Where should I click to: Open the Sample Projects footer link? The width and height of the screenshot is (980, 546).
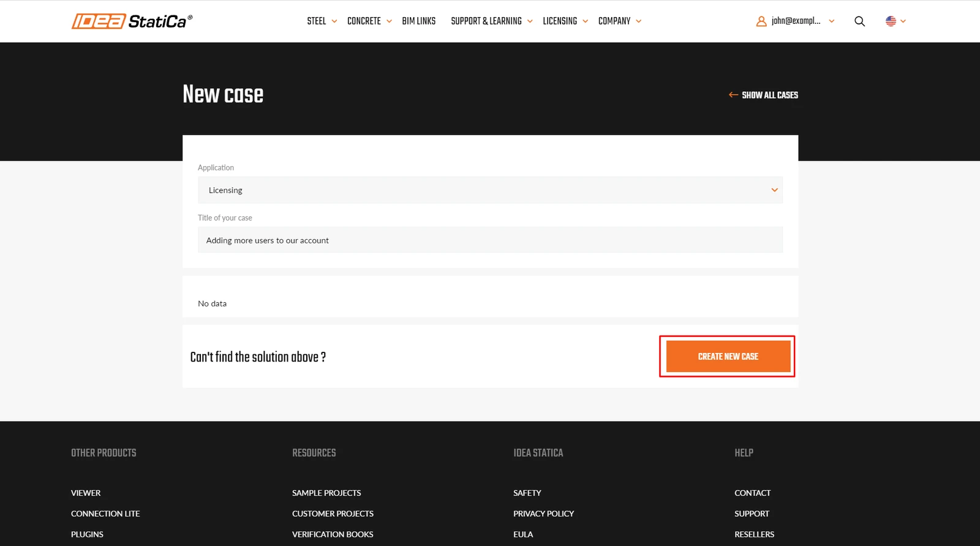coord(326,493)
